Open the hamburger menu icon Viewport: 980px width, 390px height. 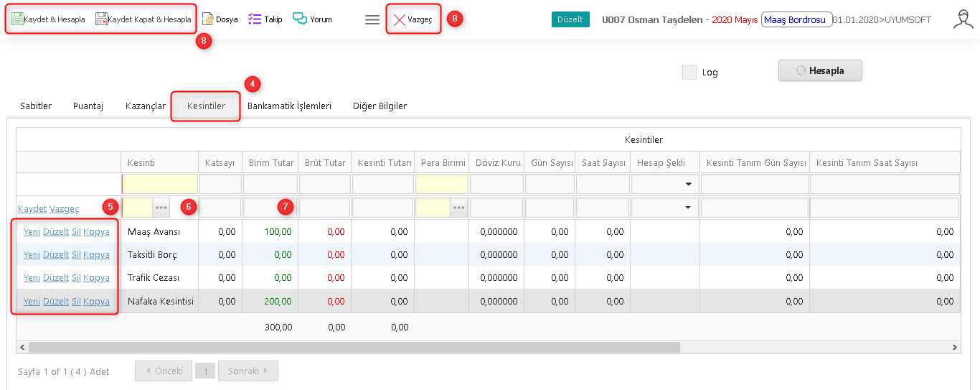tap(372, 20)
